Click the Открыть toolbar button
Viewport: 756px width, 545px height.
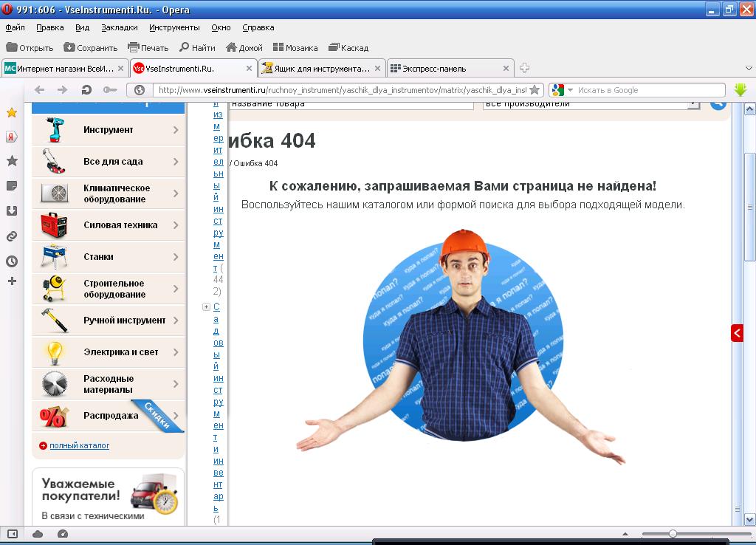coord(30,48)
